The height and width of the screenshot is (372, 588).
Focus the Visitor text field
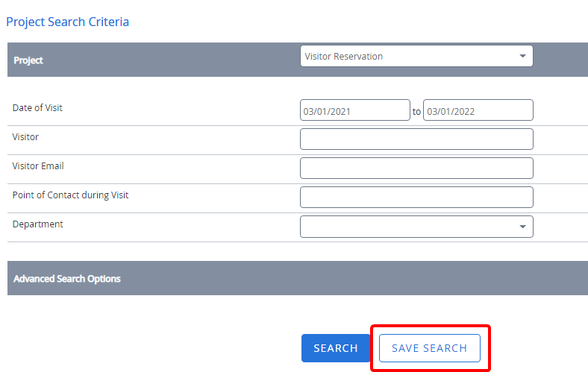coord(416,139)
